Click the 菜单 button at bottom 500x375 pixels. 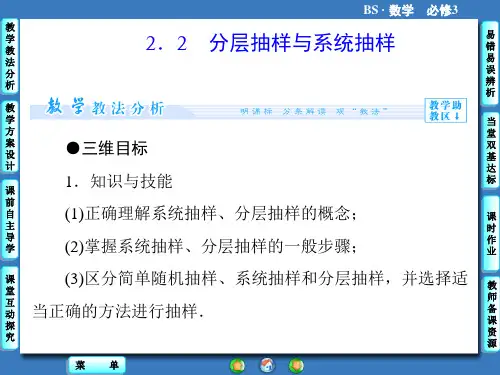point(97,365)
